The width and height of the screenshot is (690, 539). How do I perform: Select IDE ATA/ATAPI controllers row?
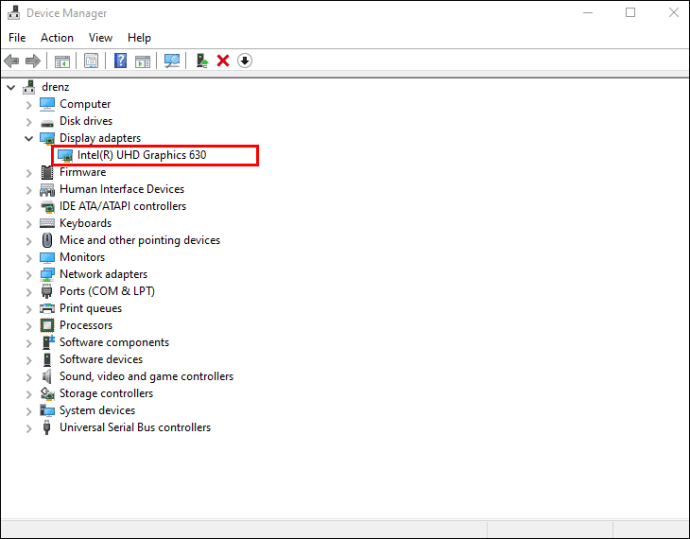coord(123,206)
